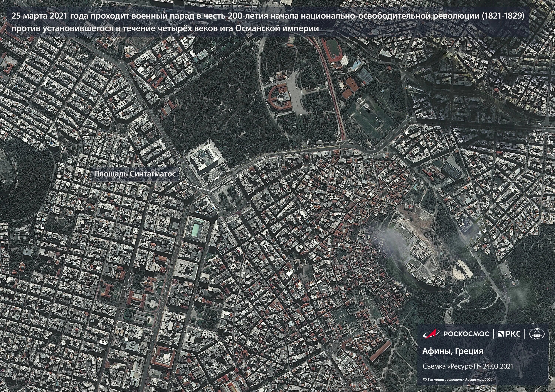
Task: Click the red Roscosmos arrow logo
Action: 431,334
